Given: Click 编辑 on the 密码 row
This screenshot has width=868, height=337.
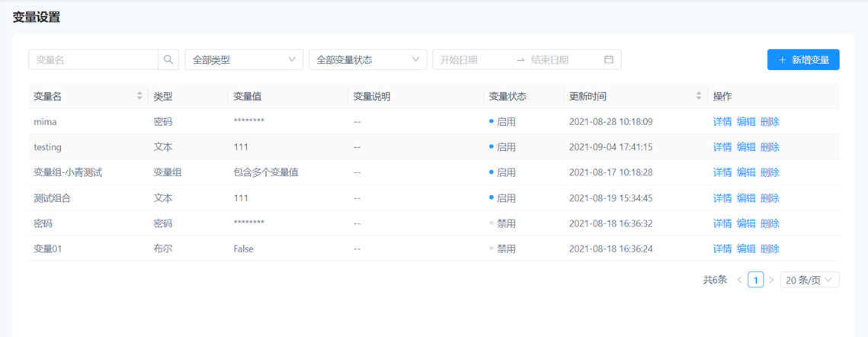Looking at the screenshot, I should pyautogui.click(x=746, y=223).
